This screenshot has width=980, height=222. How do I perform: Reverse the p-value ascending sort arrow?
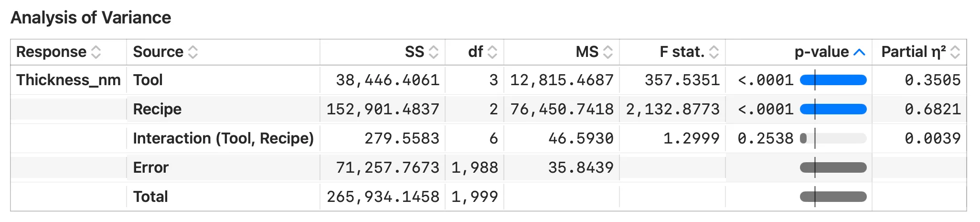click(859, 52)
